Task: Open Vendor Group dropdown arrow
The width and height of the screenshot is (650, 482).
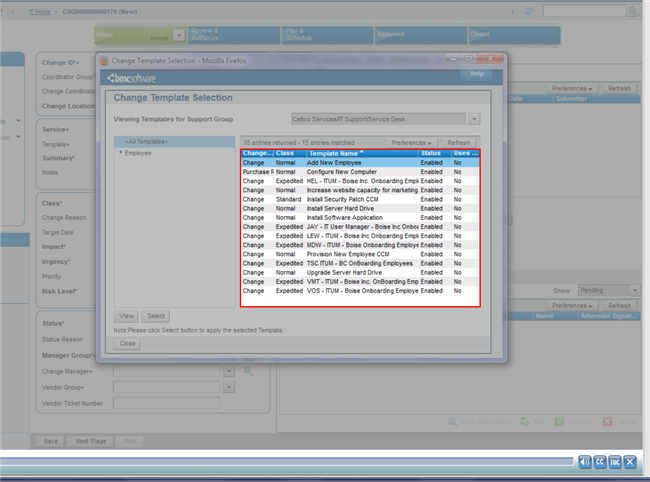Action: click(x=229, y=388)
